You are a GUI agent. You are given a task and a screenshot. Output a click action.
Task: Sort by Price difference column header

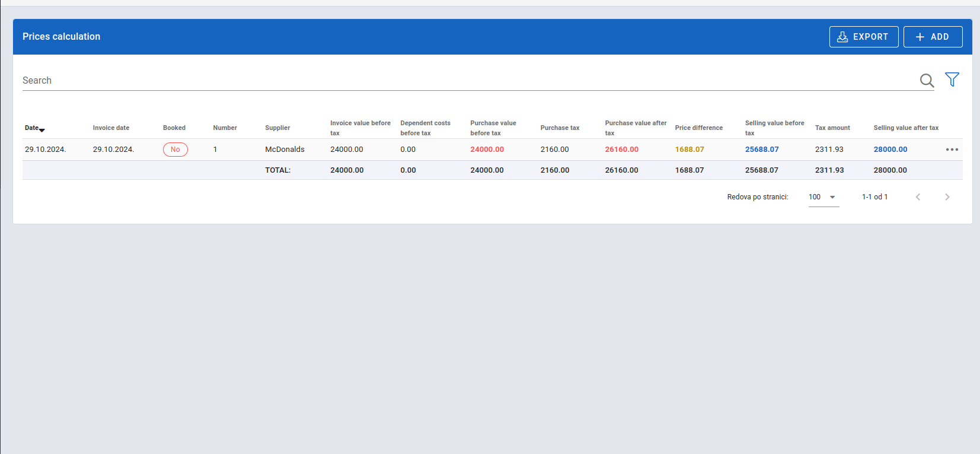pos(699,128)
